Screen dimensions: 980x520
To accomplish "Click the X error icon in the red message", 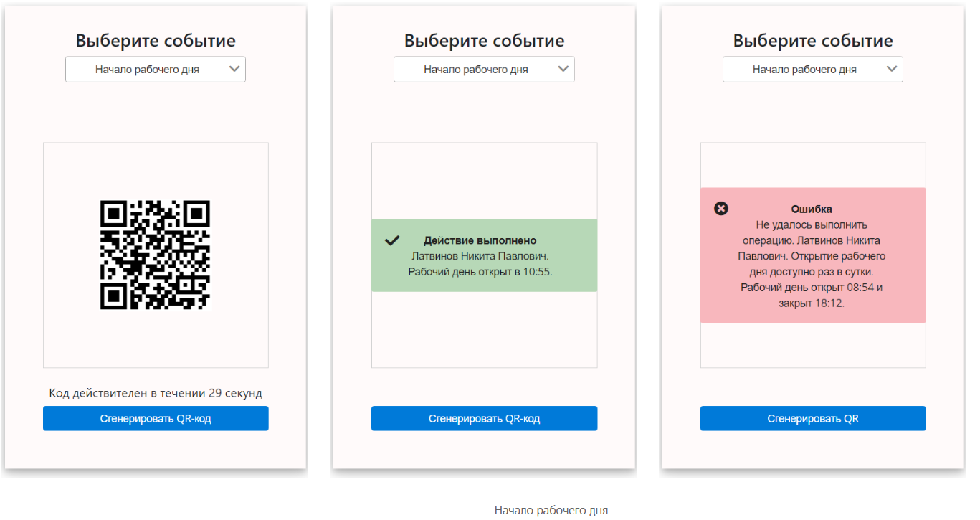I will pos(721,209).
